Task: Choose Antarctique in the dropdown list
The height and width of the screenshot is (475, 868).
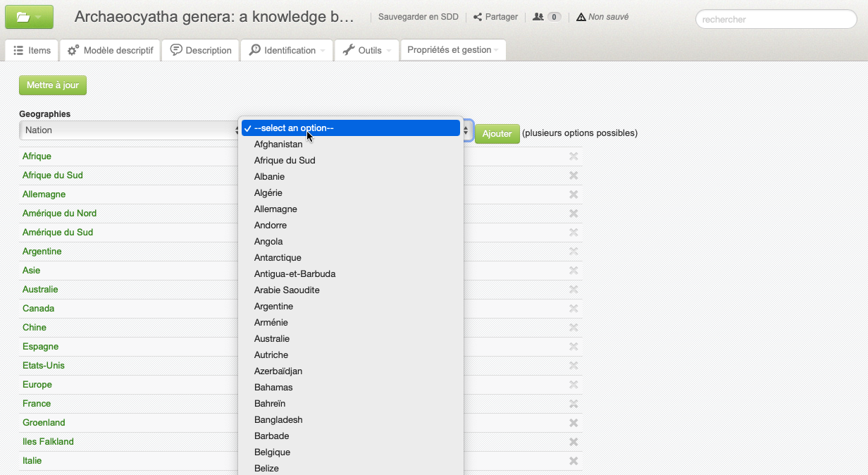Action: tap(278, 258)
